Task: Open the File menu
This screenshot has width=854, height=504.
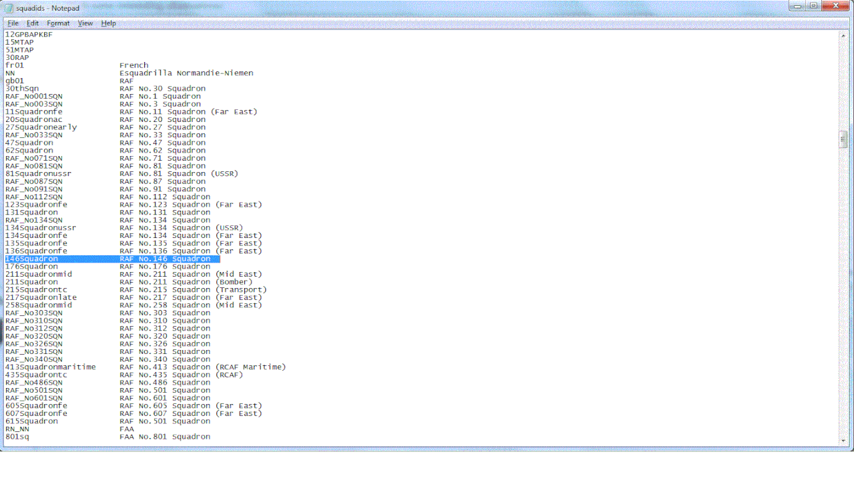Action: pos(13,23)
